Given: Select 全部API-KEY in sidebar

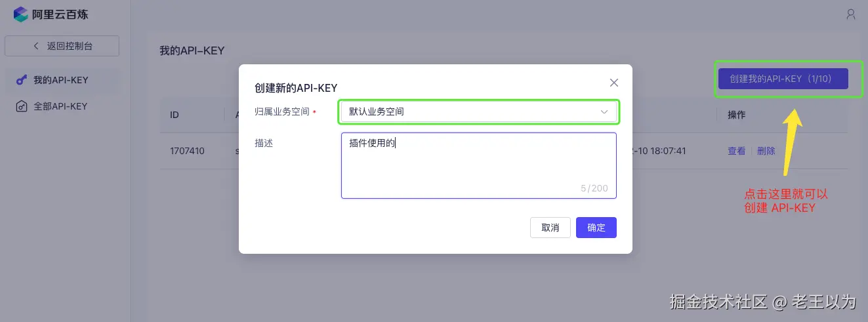Looking at the screenshot, I should tap(61, 106).
